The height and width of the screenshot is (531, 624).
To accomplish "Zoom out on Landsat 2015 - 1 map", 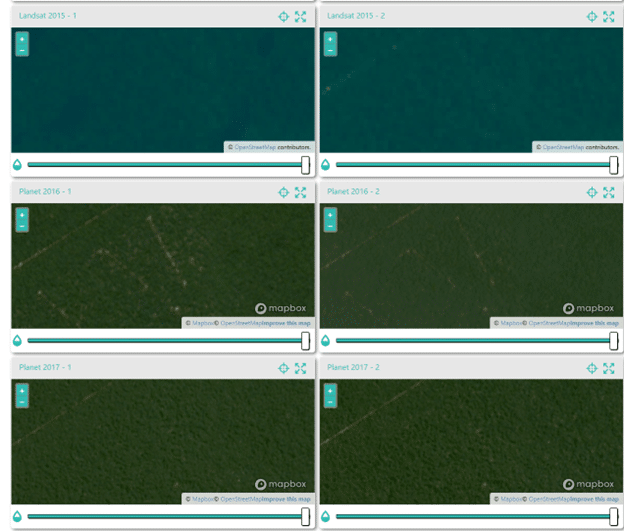I will pos(22,50).
